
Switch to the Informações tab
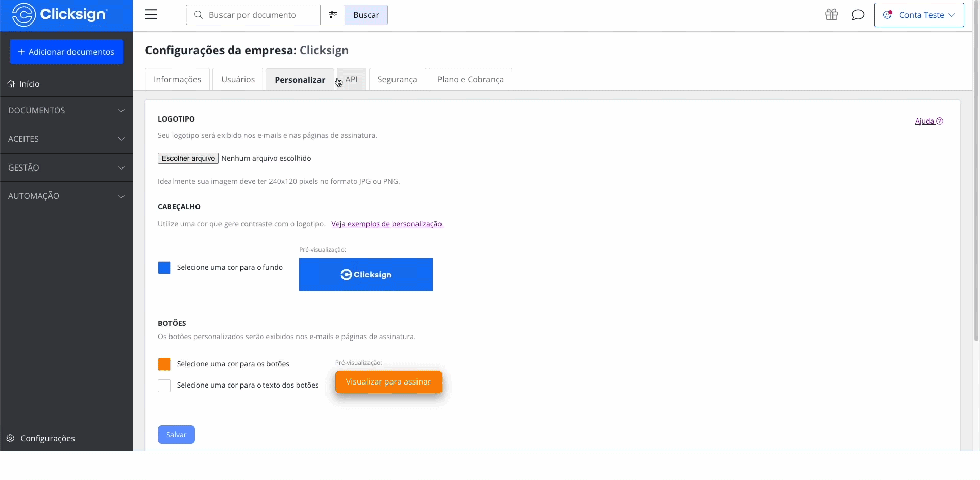tap(177, 79)
